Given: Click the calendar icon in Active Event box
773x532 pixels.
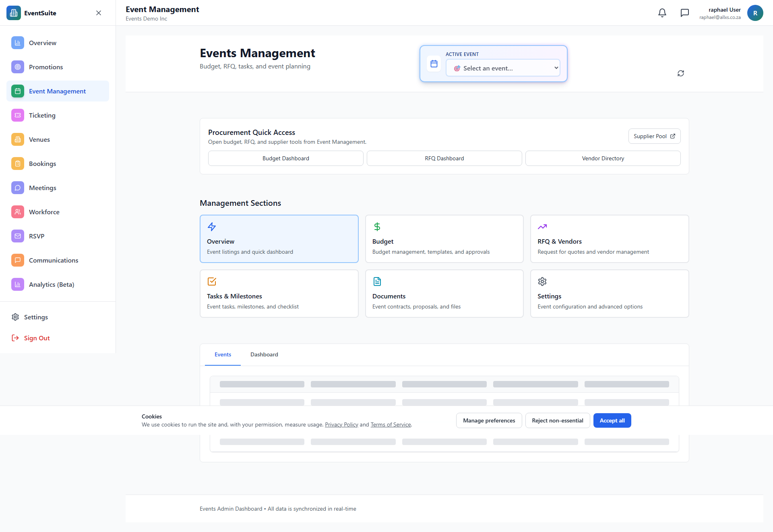Looking at the screenshot, I should 434,64.
